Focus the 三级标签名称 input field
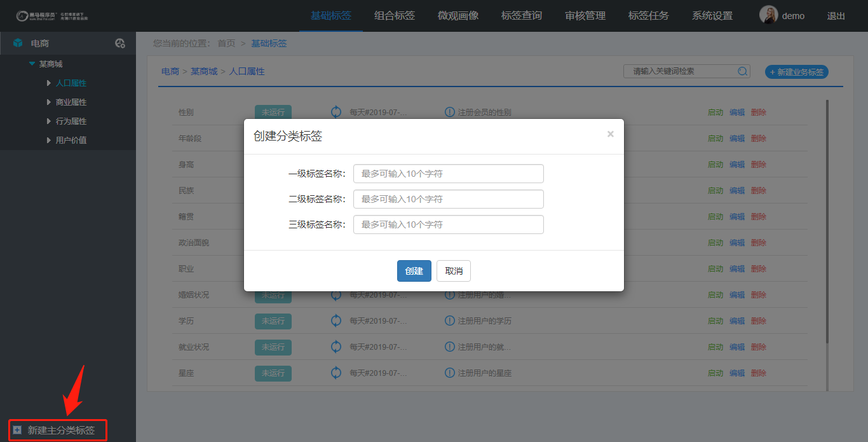Image resolution: width=868 pixels, height=442 pixels. pyautogui.click(x=449, y=224)
